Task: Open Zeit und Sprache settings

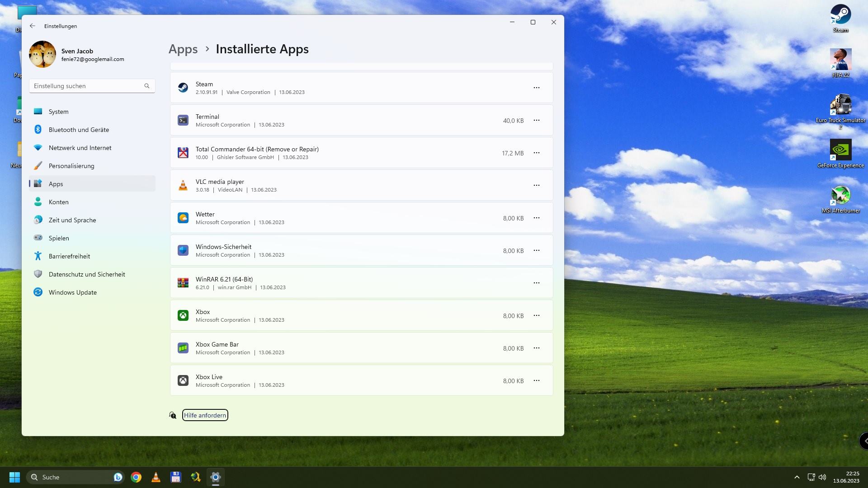Action: click(92, 220)
